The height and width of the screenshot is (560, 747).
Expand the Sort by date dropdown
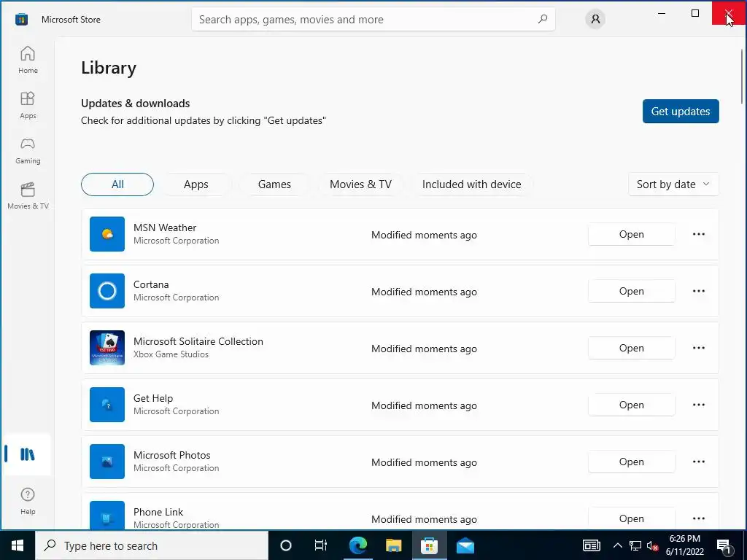click(673, 184)
